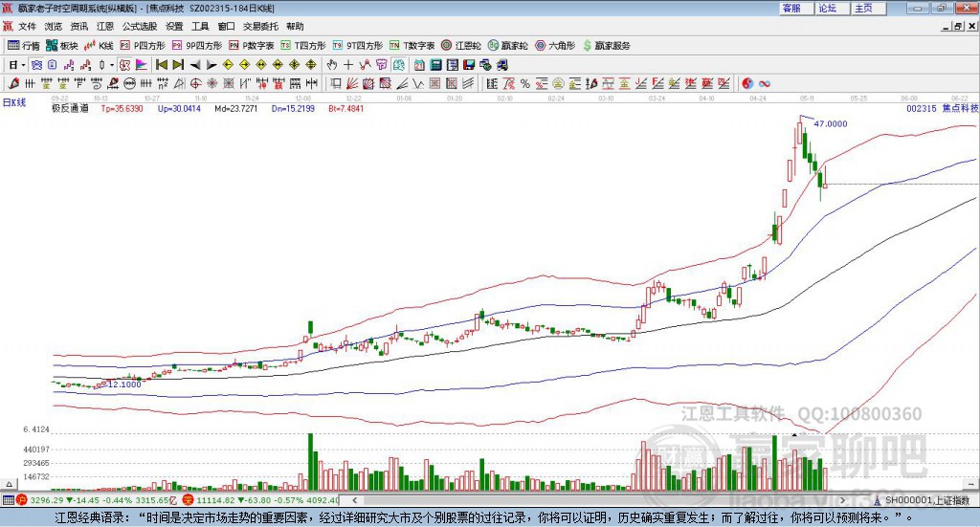Switch to the K线 candlestick chart
Image resolution: width=980 pixels, height=527 pixels.
pos(99,46)
